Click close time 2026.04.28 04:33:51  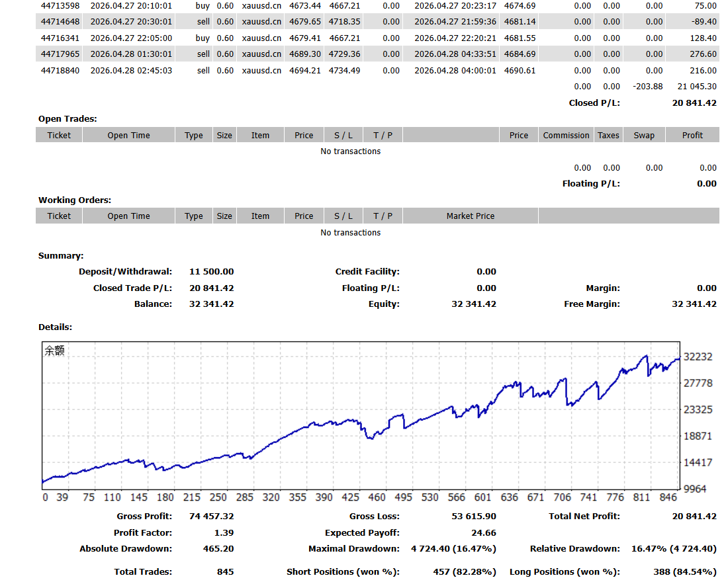(x=455, y=54)
